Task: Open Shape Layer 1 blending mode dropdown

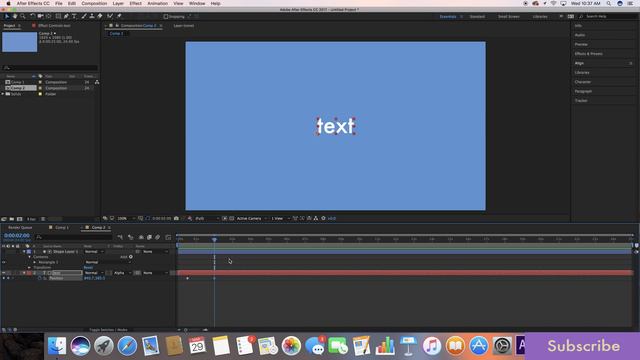Action: 94,251
